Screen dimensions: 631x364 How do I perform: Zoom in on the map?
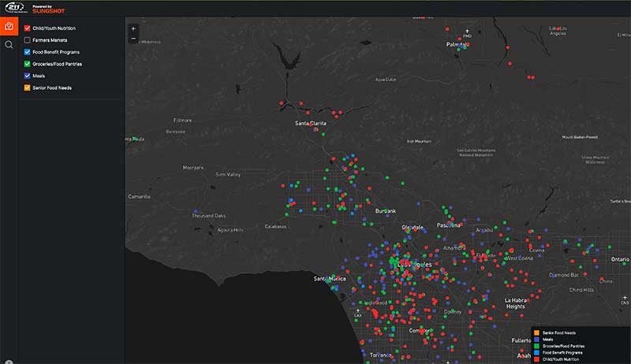(133, 28)
